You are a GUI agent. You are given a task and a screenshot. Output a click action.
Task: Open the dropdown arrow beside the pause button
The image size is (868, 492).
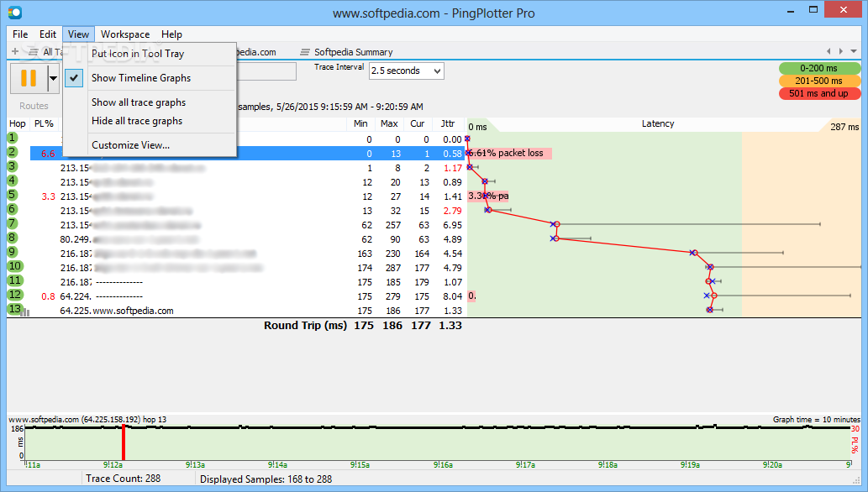click(53, 78)
